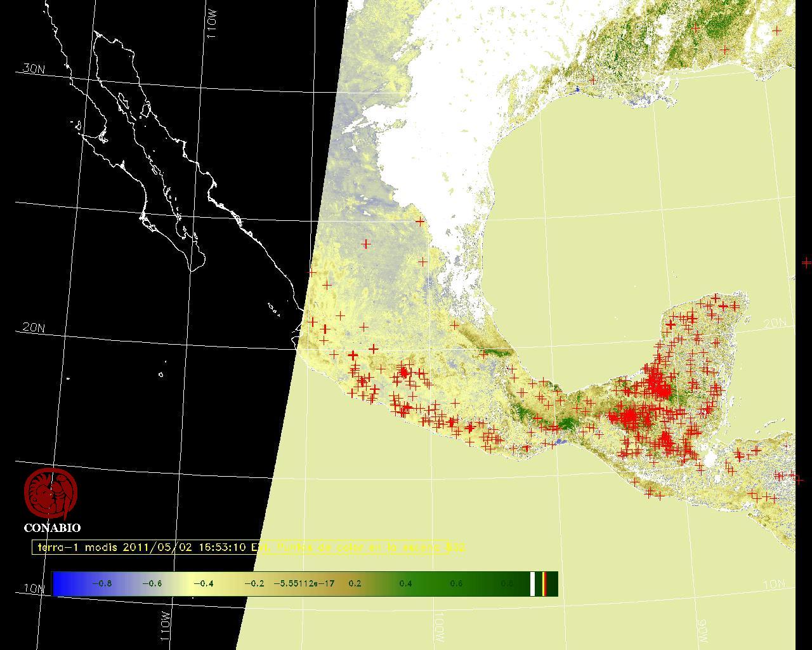The height and width of the screenshot is (650, 812).
Task: Click the -5.55112e-17 label on the color scale
Action: 304,584
